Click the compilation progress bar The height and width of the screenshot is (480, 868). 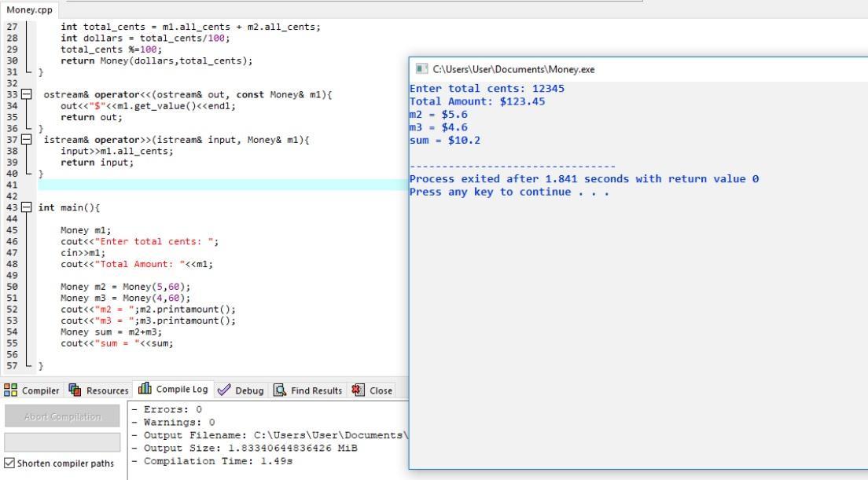click(x=63, y=442)
